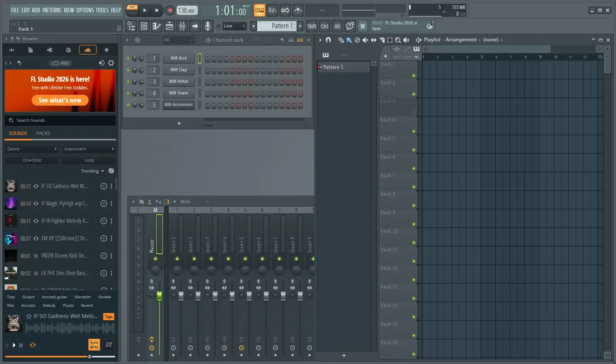Select playlist magnet snap icon
This screenshot has width=616, height=364.
(x=329, y=40)
